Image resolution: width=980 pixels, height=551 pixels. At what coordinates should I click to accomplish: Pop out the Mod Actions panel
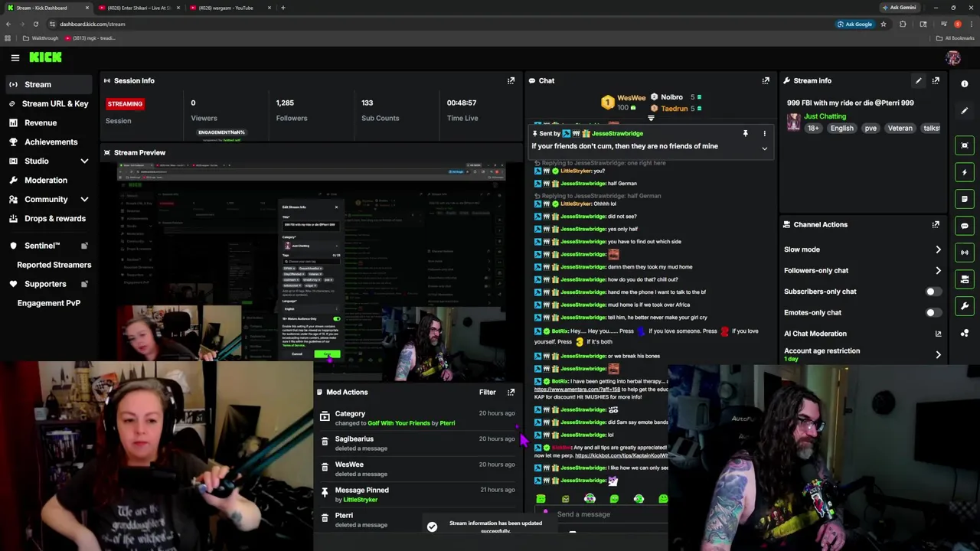coord(511,392)
